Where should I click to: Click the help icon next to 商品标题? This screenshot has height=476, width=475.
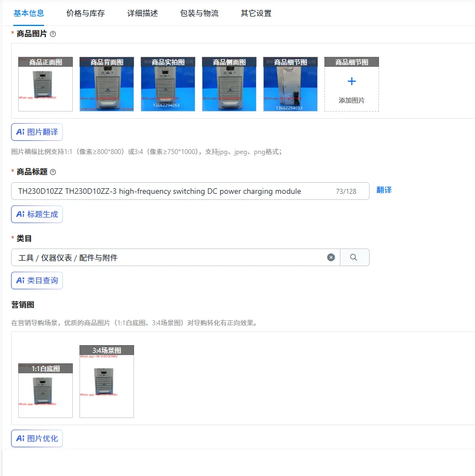pos(53,172)
